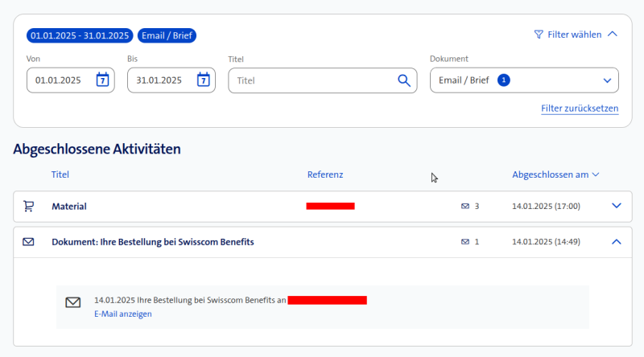Image resolution: width=644 pixels, height=357 pixels.
Task: Click the shopping cart icon for Material
Action: tap(29, 206)
